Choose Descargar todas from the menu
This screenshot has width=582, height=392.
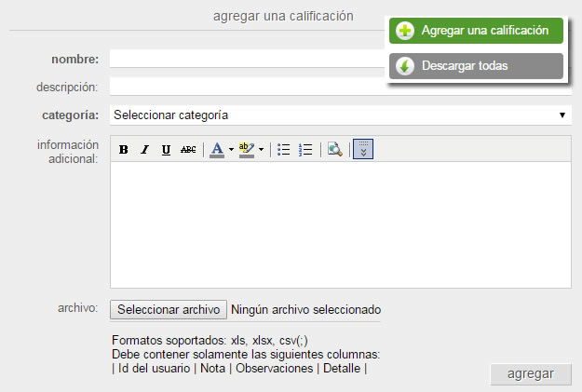(x=476, y=66)
